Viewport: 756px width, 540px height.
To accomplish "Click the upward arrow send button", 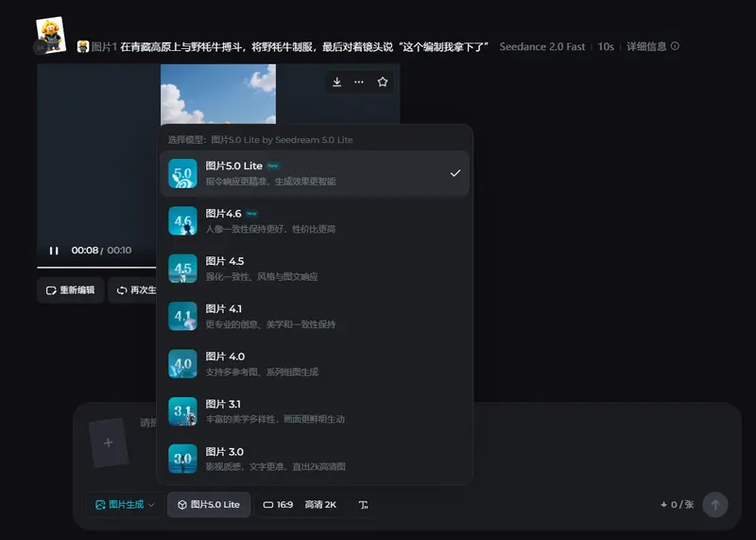I will (x=715, y=505).
